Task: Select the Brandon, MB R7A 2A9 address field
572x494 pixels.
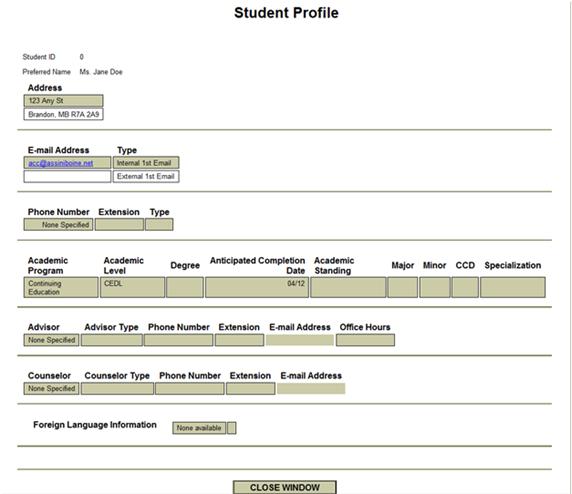Action: click(x=63, y=114)
